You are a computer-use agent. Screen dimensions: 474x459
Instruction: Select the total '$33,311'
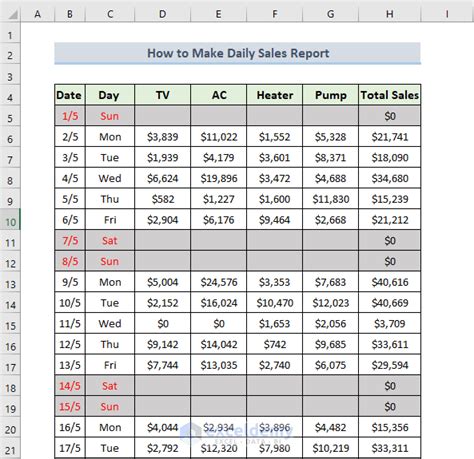[390, 448]
